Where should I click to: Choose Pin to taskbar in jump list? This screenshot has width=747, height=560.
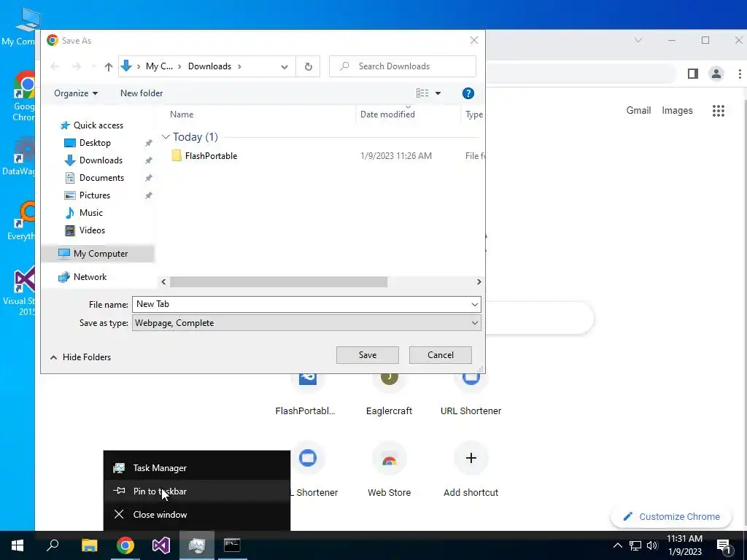coord(197,491)
